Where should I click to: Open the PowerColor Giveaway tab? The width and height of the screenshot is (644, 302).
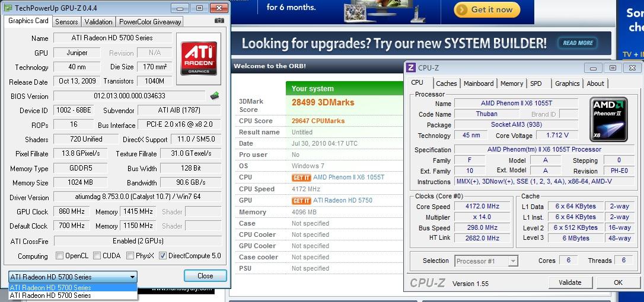[x=149, y=22]
